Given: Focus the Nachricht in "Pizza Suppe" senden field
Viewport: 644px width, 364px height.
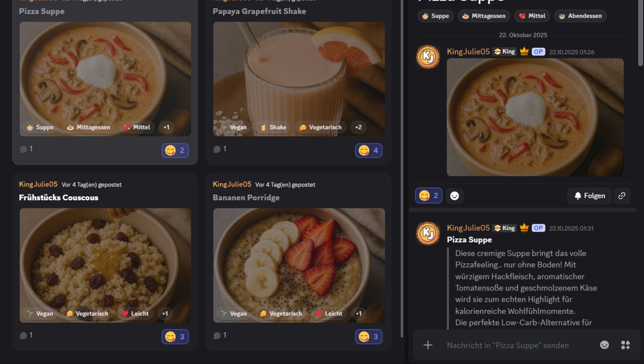Looking at the screenshot, I should (515, 345).
